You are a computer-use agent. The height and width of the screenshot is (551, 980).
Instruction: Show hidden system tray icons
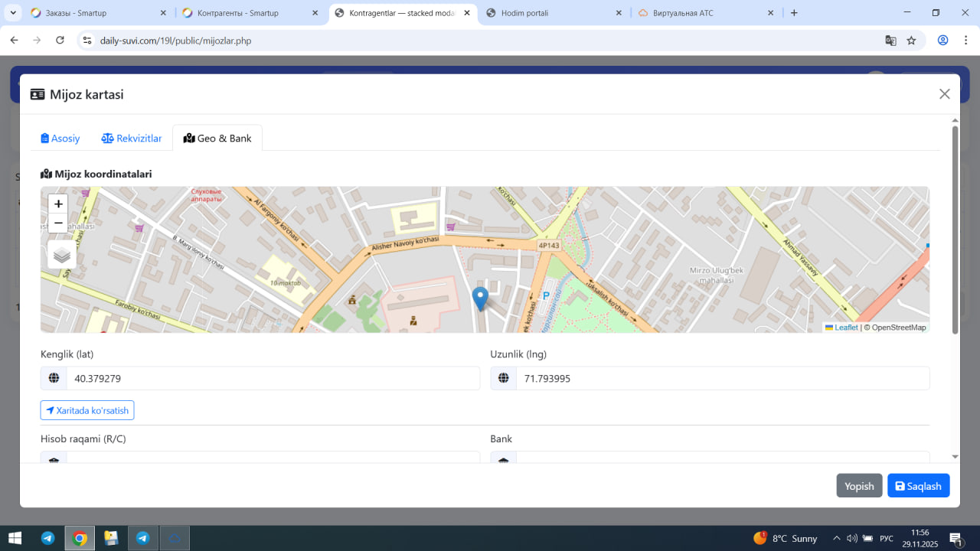[837, 538]
